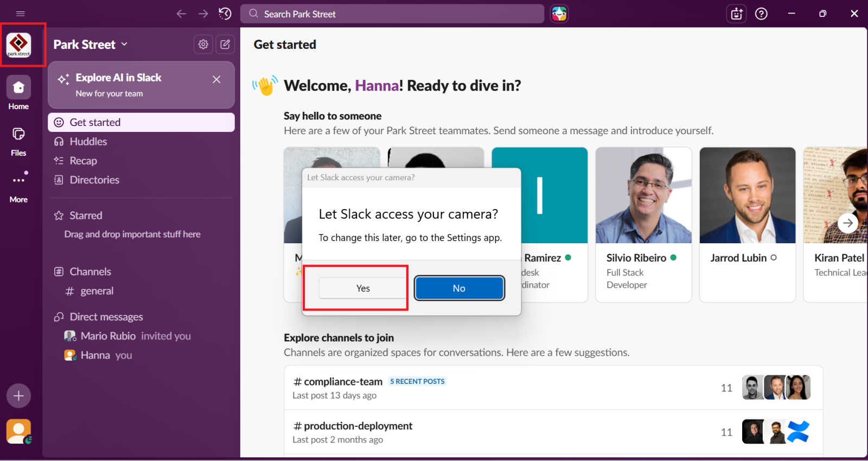Open Mario Rubio direct message
Screen dimensions: 868x461
click(141, 336)
